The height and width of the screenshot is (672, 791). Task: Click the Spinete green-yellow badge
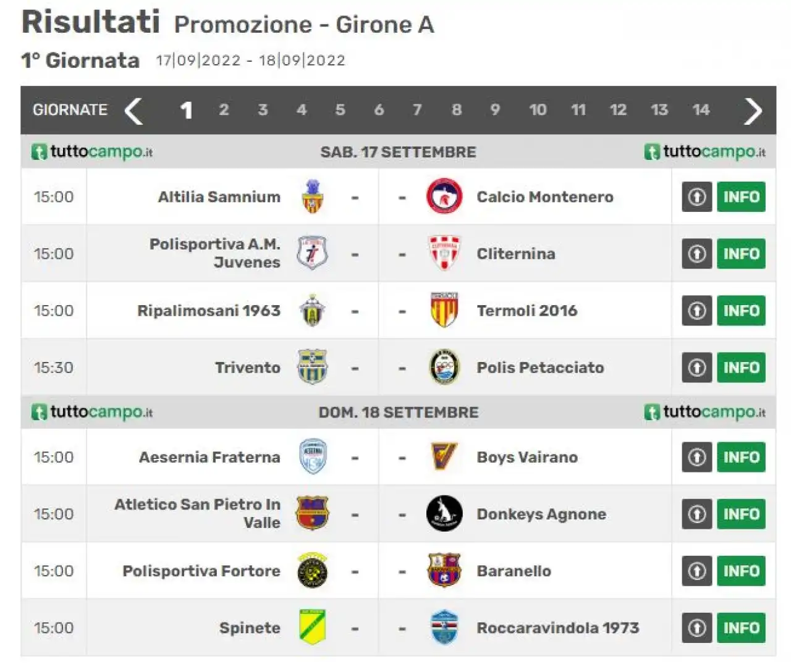coord(313,627)
